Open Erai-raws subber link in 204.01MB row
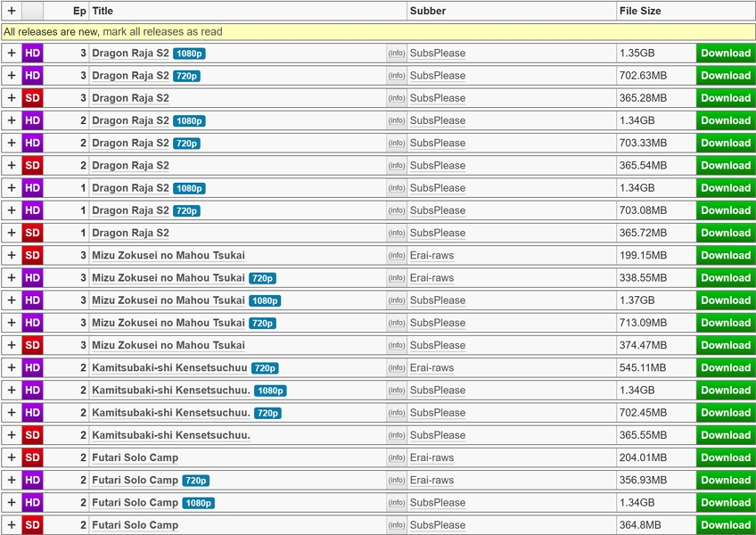This screenshot has width=756, height=535. [432, 457]
